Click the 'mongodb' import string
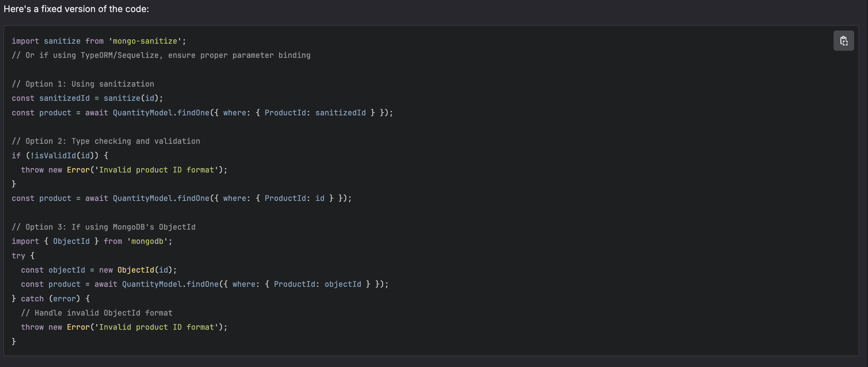This screenshot has height=367, width=868. 147,241
